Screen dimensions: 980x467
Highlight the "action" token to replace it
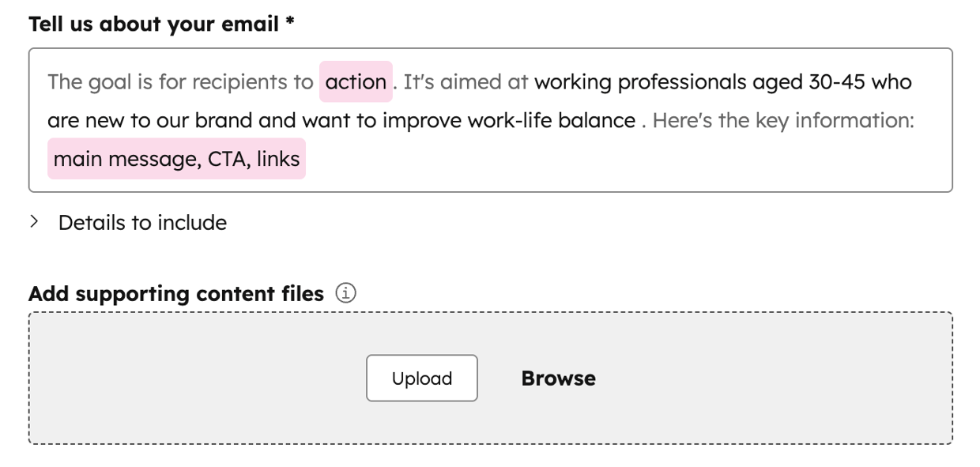point(356,81)
